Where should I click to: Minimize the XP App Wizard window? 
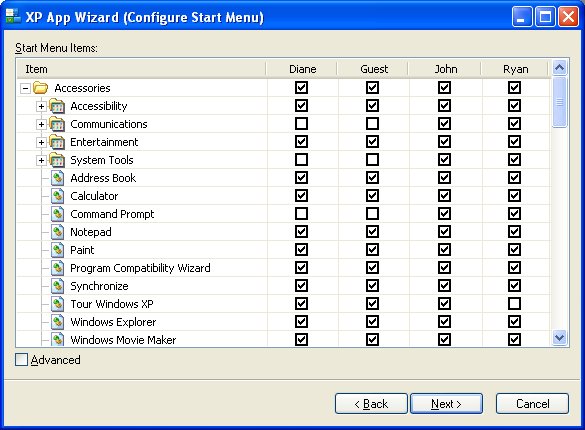pyautogui.click(x=522, y=17)
